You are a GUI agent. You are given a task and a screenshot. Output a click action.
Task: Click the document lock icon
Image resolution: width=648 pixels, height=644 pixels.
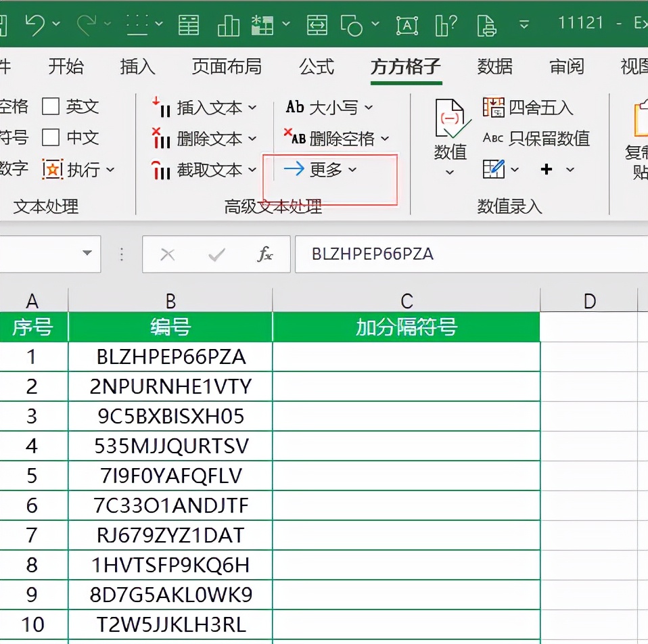[486, 26]
